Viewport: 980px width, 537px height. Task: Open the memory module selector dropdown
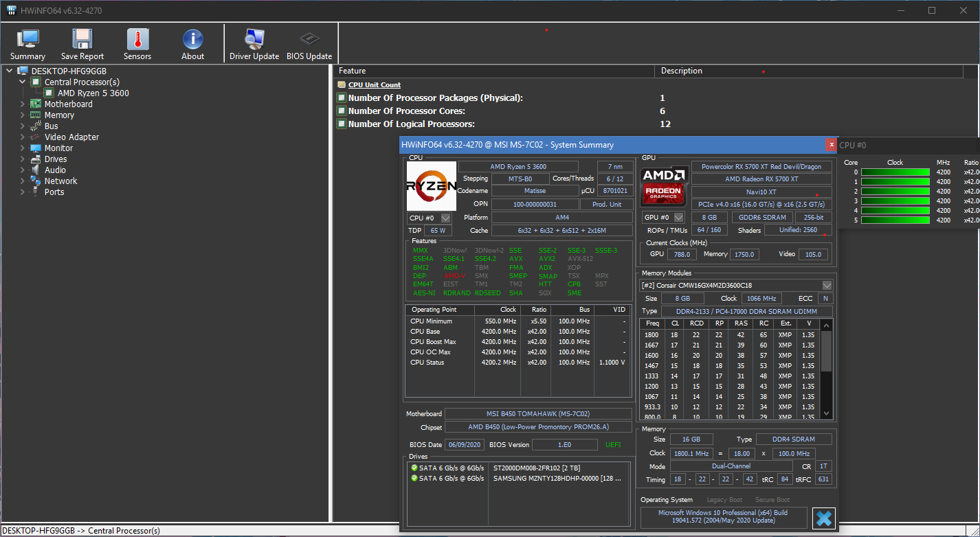pyautogui.click(x=827, y=285)
